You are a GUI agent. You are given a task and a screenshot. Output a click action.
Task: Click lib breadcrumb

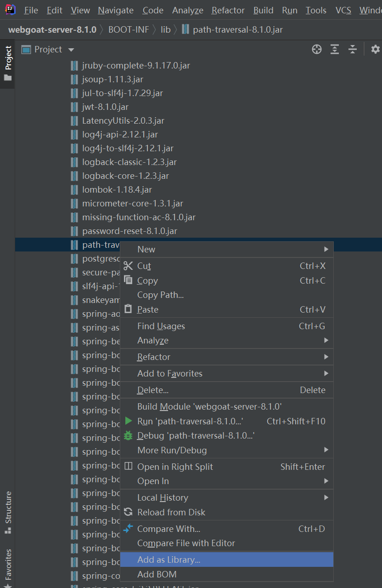pyautogui.click(x=166, y=30)
